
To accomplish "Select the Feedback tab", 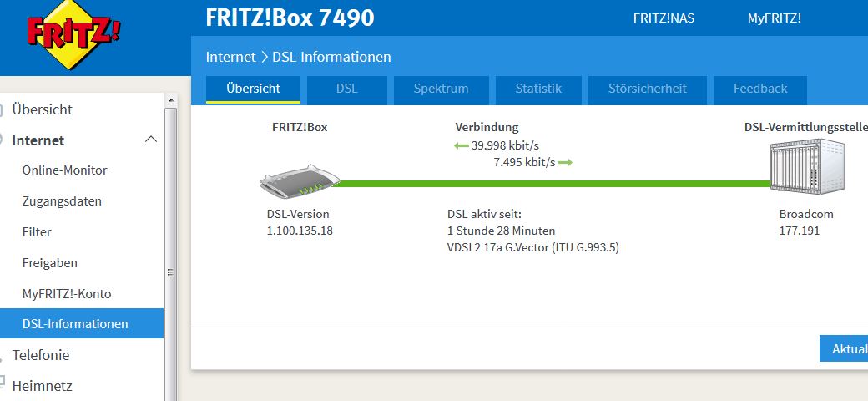I will click(x=760, y=89).
